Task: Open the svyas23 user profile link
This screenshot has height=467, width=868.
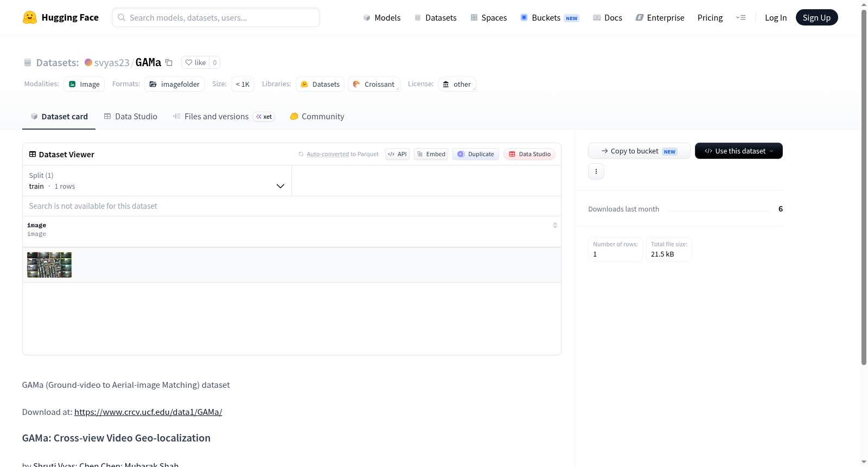Action: point(112,62)
